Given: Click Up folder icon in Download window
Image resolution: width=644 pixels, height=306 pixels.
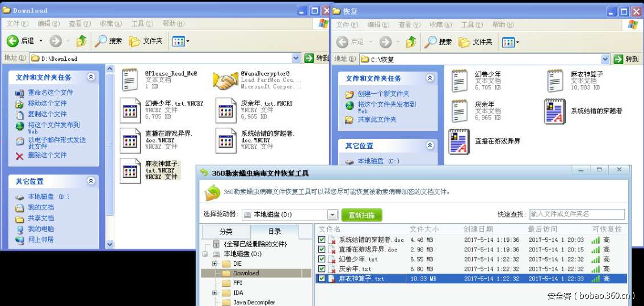Looking at the screenshot, I should 81,41.
